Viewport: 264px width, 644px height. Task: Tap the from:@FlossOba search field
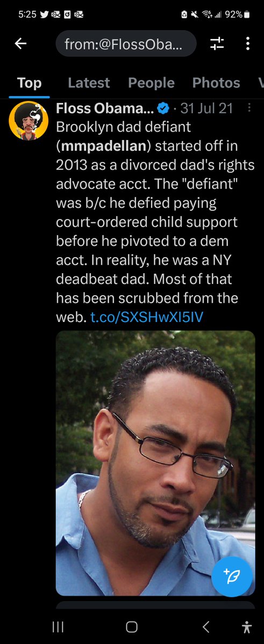pyautogui.click(x=126, y=44)
